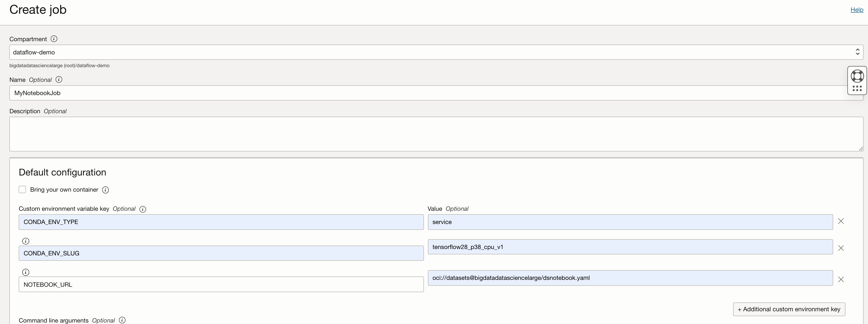Open the Name field info tooltip
The image size is (868, 324).
(59, 80)
